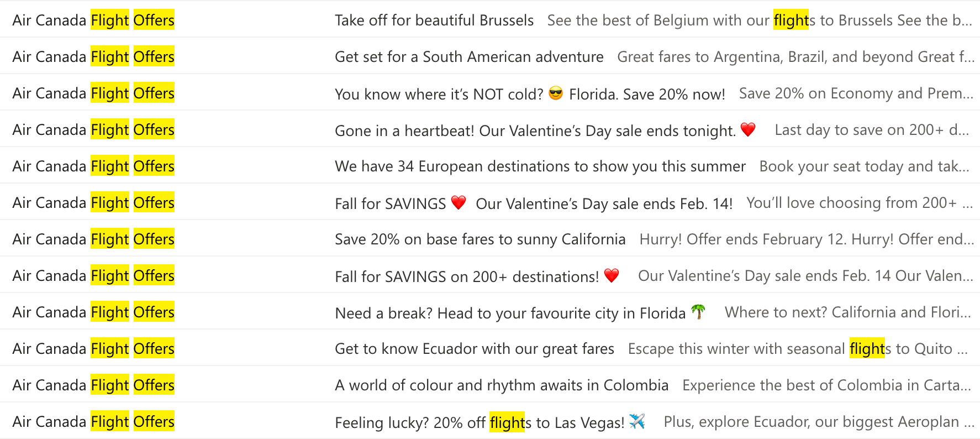
Task: Click the 'Hurry! Offer ends February 12' preview text
Action: [x=807, y=239]
